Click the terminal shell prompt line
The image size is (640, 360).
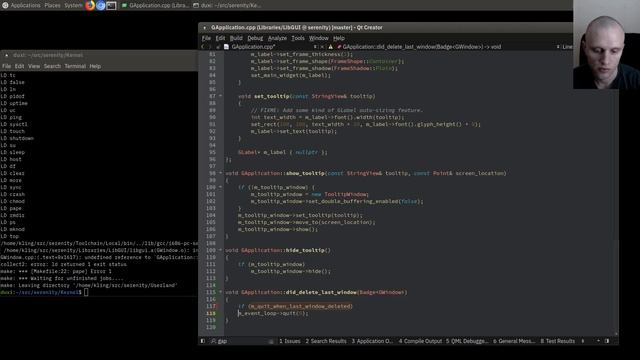(44, 292)
